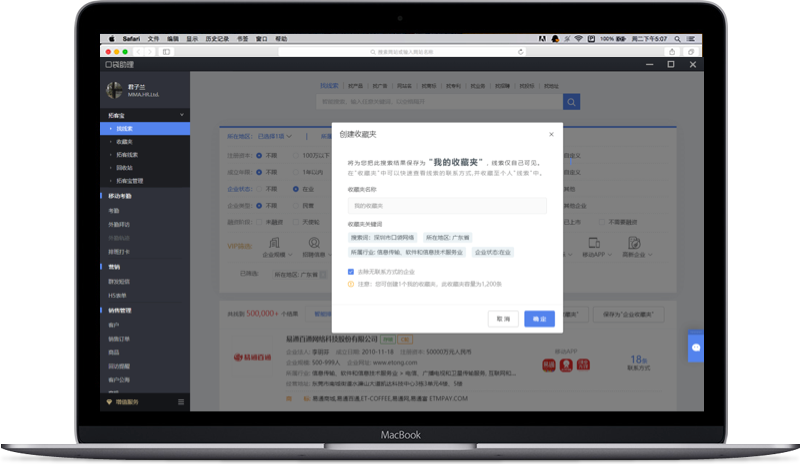Image resolution: width=800 pixels, height=464 pixels.
Task: Click the 收藏夹名称 input field
Action: click(447, 205)
